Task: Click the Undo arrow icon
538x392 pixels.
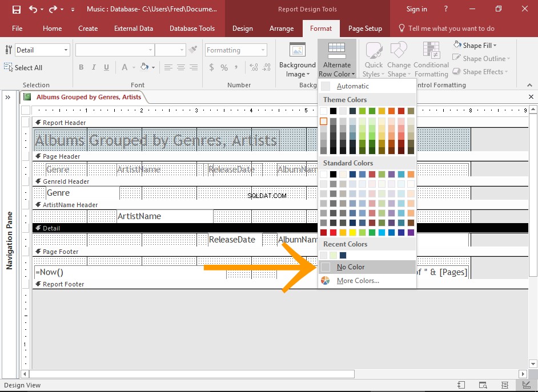Action: 33,9
